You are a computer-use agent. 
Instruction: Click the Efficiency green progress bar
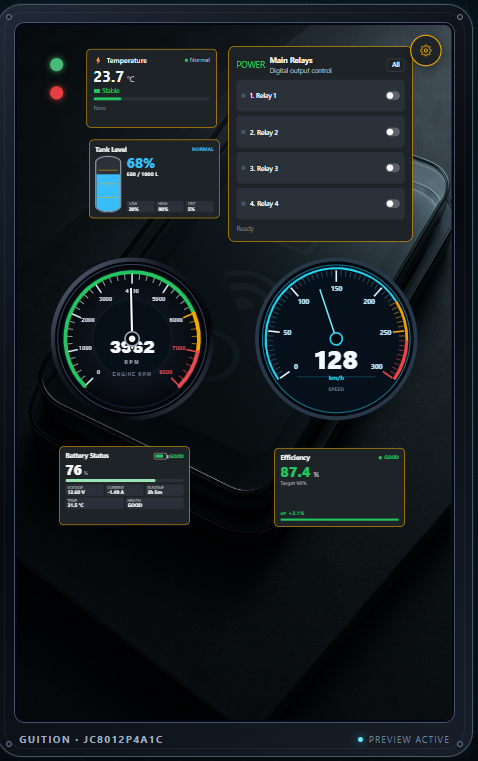[x=339, y=520]
